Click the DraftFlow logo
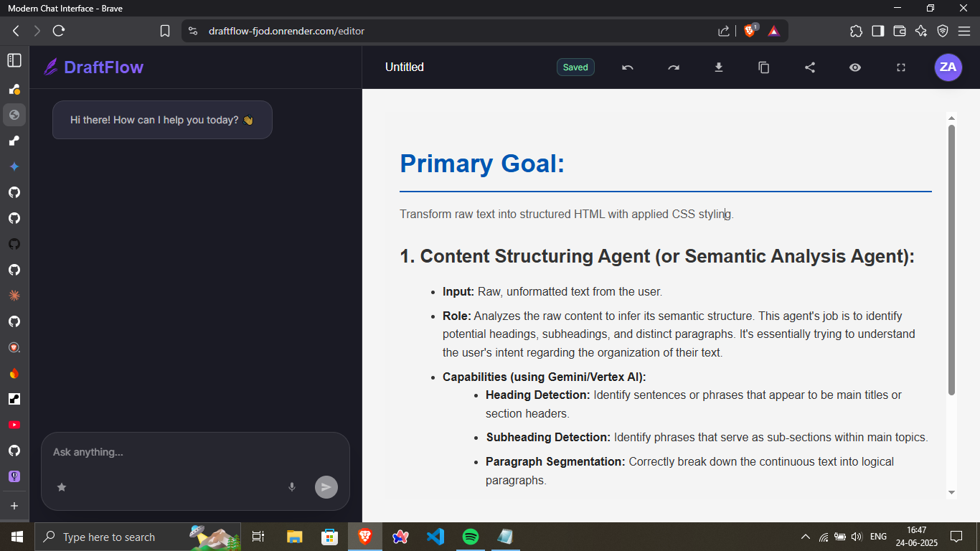The height and width of the screenshot is (551, 980). tap(93, 67)
